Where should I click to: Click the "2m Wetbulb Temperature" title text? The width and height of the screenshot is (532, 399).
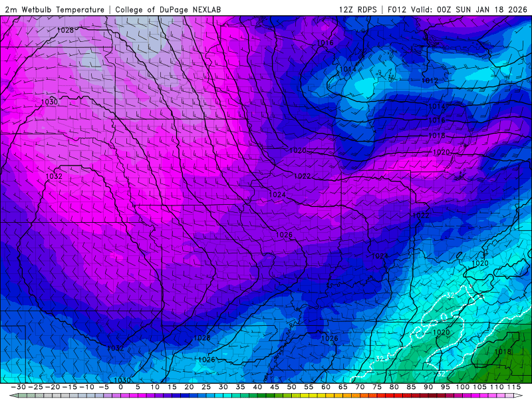55,9
